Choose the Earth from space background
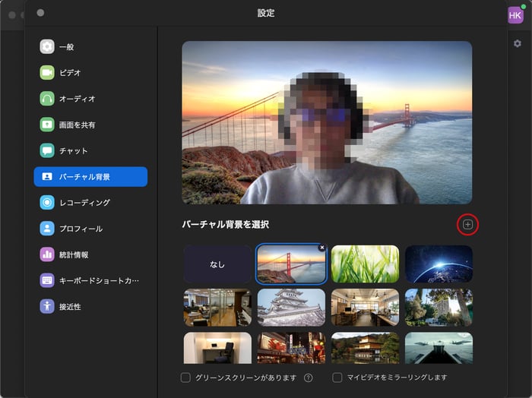This screenshot has width=532, height=398. [x=439, y=264]
